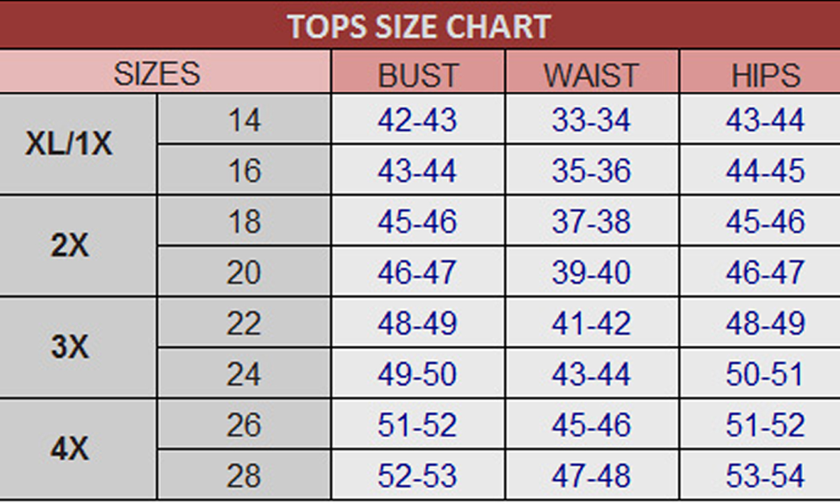Select the waist measurement for size 16
This screenshot has width=840, height=504.
pyautogui.click(x=592, y=171)
